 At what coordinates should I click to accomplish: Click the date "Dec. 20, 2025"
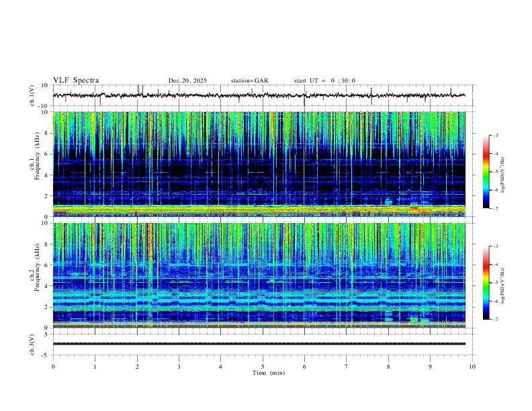(x=187, y=81)
